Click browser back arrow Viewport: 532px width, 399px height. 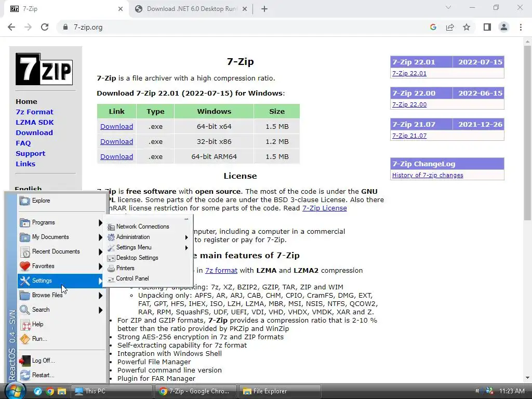[x=11, y=27]
